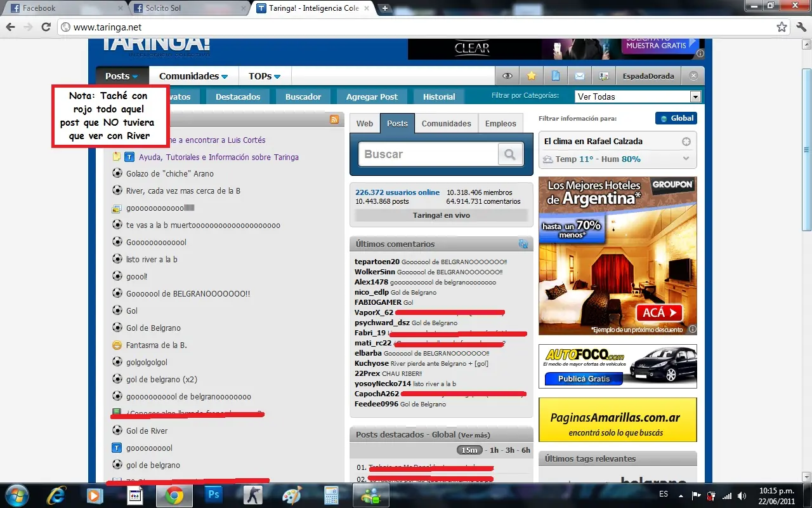The width and height of the screenshot is (812, 508).
Task: Open the Agregar Post tab
Action: point(372,97)
